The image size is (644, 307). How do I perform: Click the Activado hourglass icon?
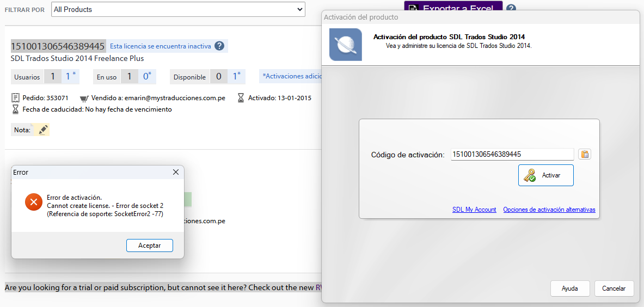(x=241, y=98)
